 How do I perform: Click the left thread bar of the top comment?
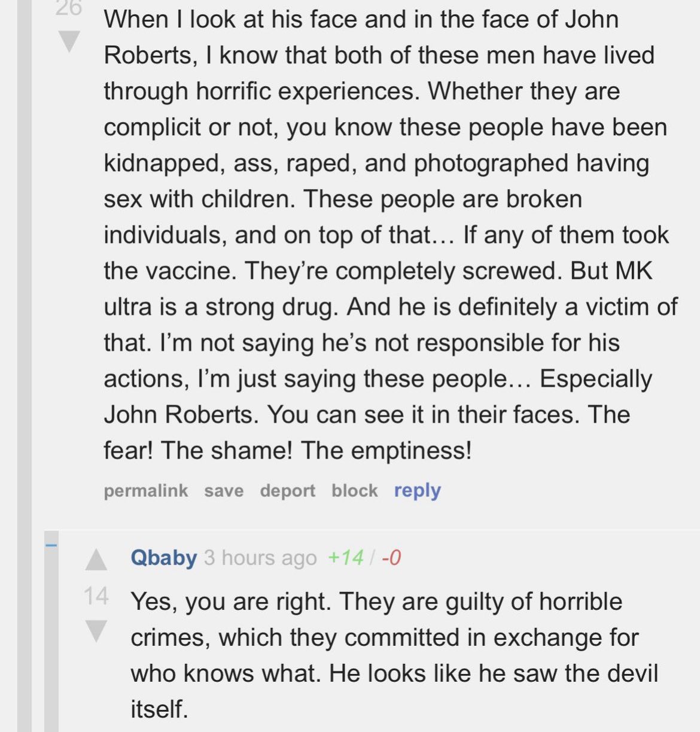tap(24, 359)
